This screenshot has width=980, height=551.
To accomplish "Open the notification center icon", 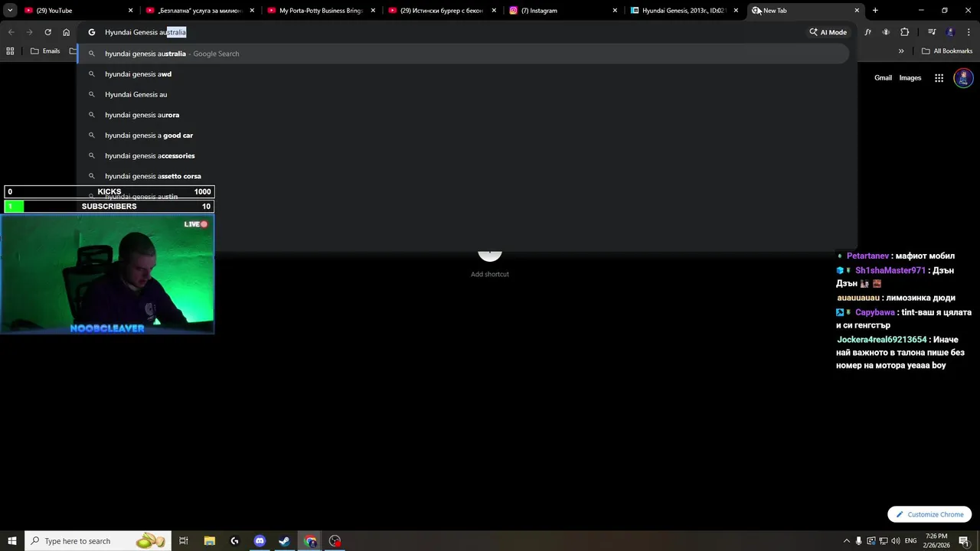I will tap(964, 541).
